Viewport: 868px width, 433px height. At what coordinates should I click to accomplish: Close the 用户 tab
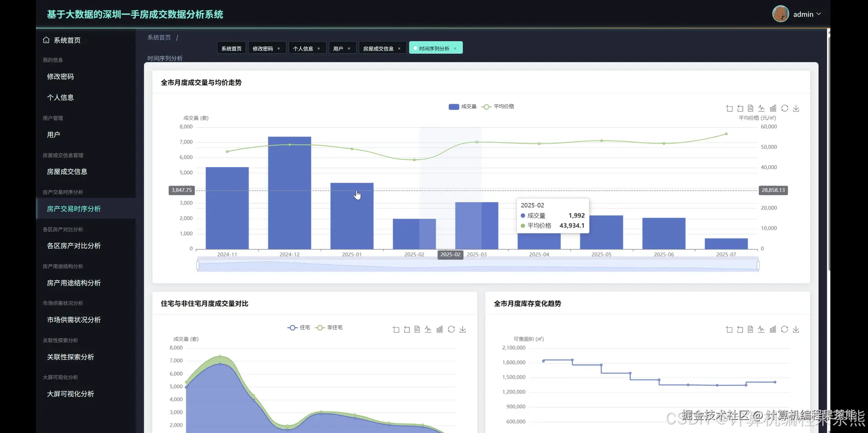pyautogui.click(x=349, y=49)
